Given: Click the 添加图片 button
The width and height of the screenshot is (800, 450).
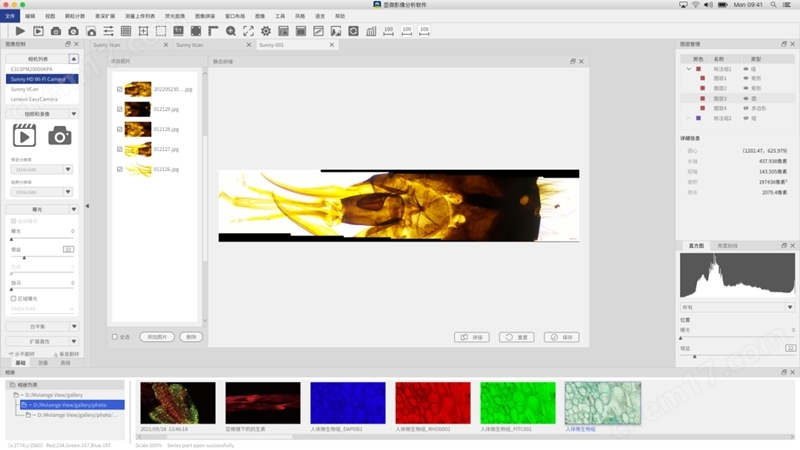Looking at the screenshot, I should point(157,337).
